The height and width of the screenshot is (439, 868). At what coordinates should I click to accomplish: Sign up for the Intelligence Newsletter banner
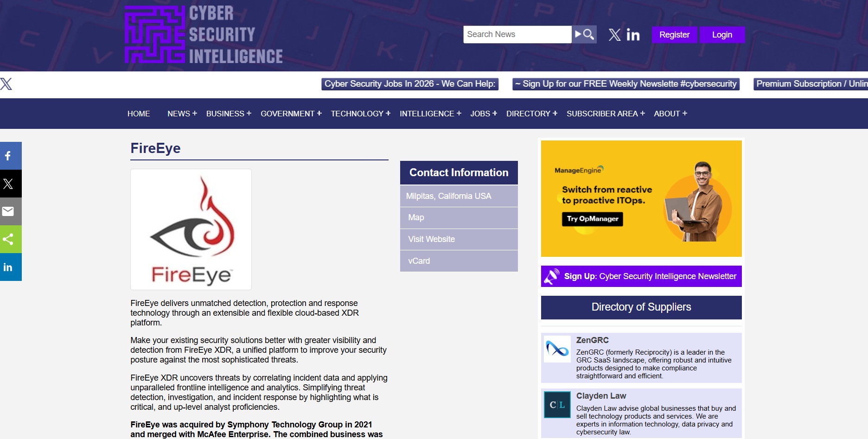[641, 276]
